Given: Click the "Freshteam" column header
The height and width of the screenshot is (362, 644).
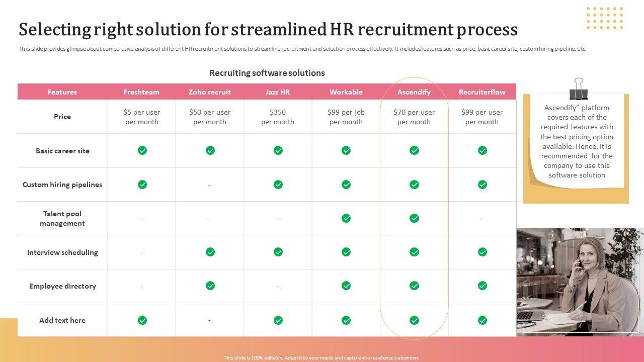Looking at the screenshot, I should (x=141, y=92).
